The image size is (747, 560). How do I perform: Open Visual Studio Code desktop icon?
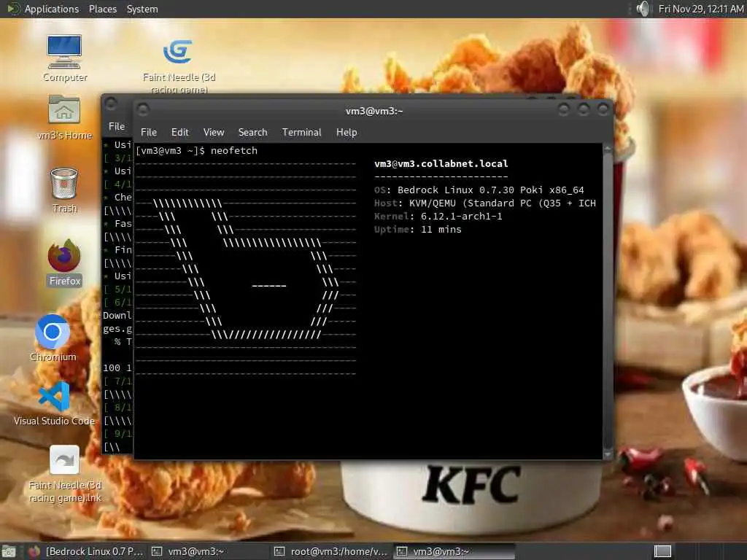coord(54,402)
